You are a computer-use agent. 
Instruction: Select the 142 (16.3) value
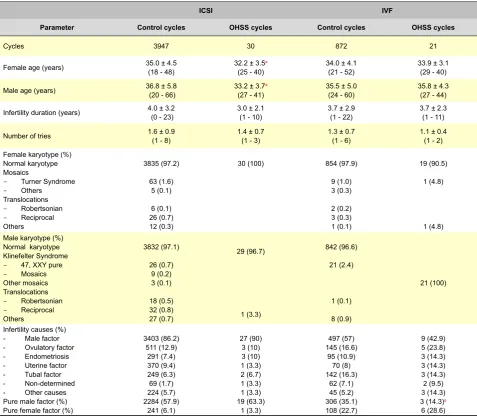point(341,375)
